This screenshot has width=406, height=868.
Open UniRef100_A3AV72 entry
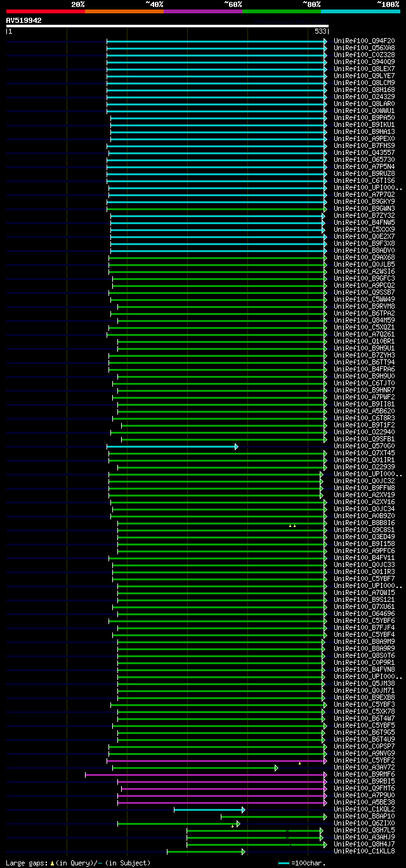coord(364,767)
